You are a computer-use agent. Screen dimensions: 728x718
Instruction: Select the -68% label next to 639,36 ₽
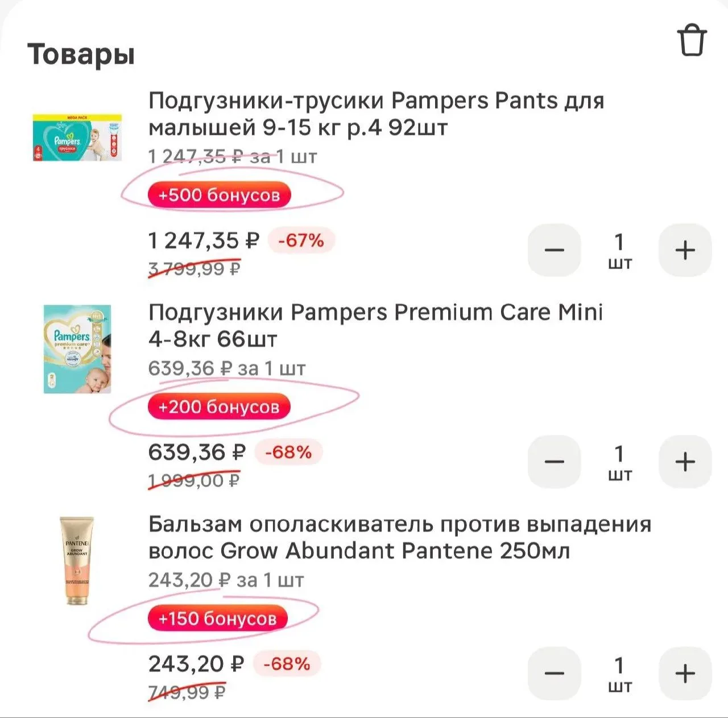[288, 453]
